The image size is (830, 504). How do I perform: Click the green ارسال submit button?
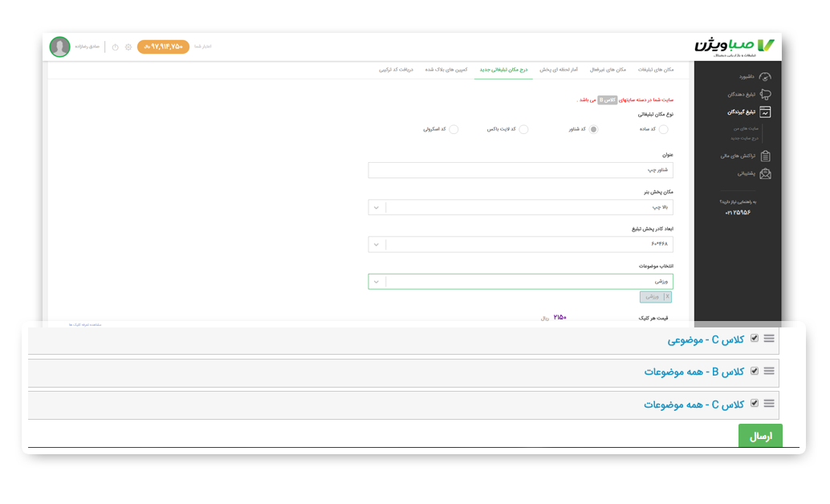click(x=760, y=436)
